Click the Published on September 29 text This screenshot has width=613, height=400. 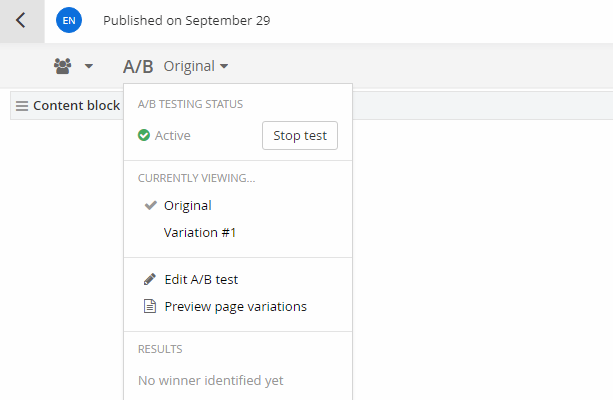pyautogui.click(x=186, y=21)
